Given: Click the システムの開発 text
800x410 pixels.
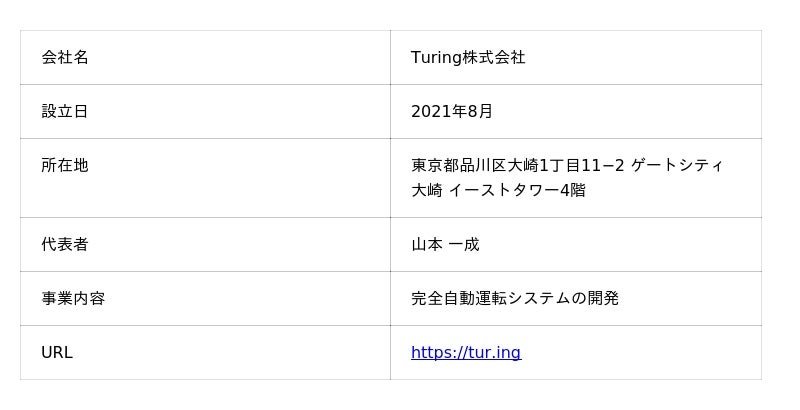Looking at the screenshot, I should [566, 299].
